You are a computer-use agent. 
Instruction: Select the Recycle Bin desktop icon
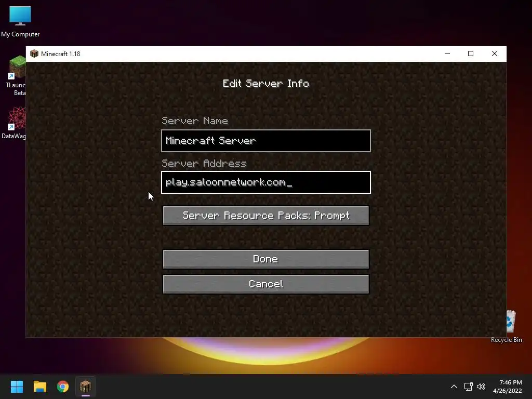[508, 326]
